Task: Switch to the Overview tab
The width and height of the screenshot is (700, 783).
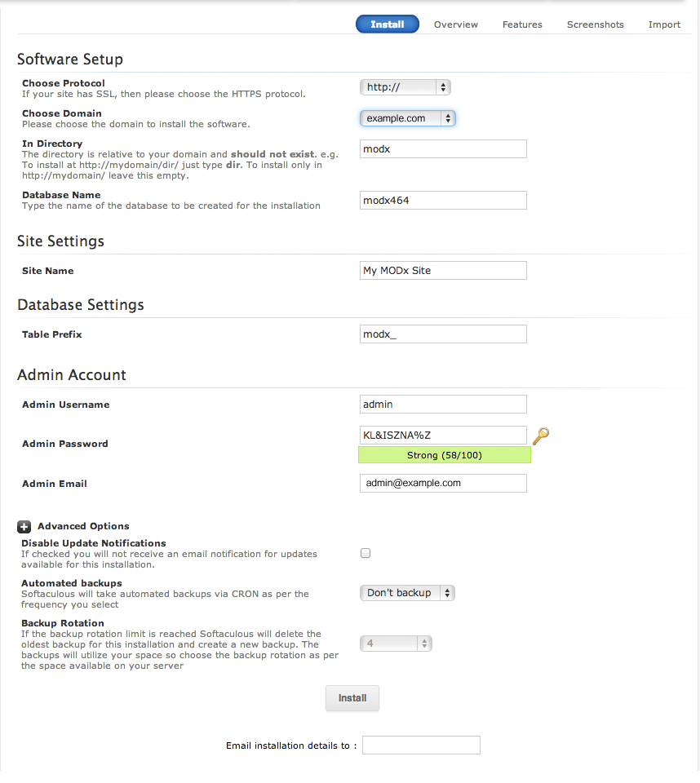Action: (456, 24)
